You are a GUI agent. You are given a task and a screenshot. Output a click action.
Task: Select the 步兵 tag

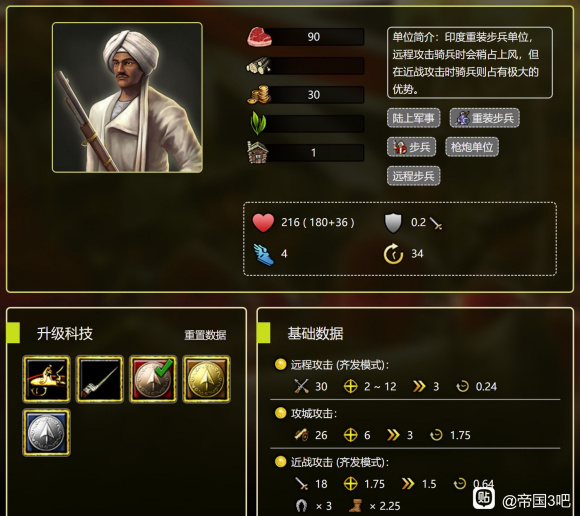412,147
